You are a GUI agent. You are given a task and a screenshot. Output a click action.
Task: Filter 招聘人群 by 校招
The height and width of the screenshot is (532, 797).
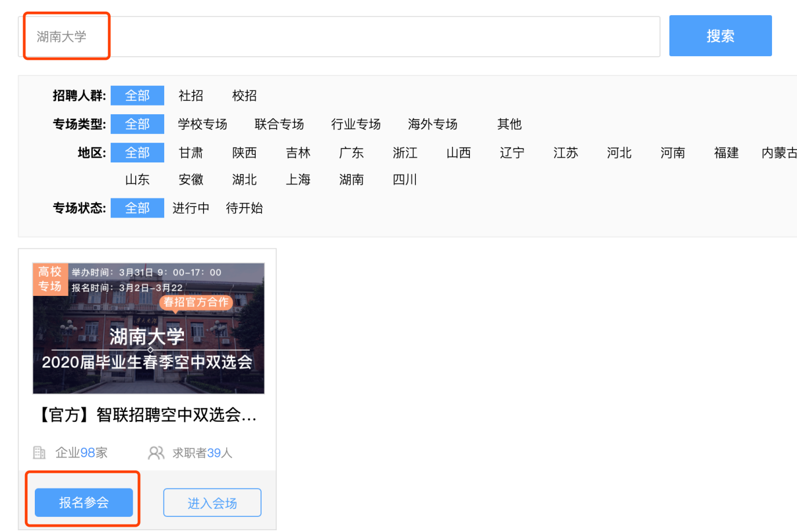coord(244,96)
